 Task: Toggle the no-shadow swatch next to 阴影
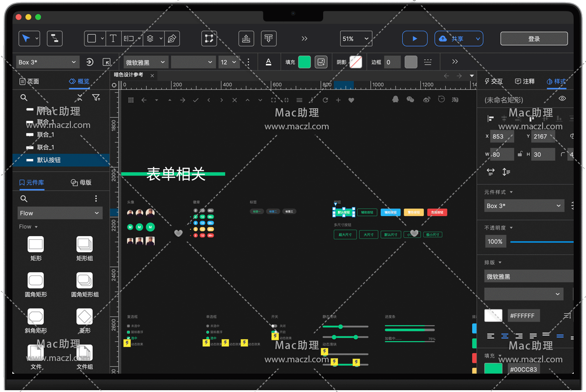tap(356, 62)
